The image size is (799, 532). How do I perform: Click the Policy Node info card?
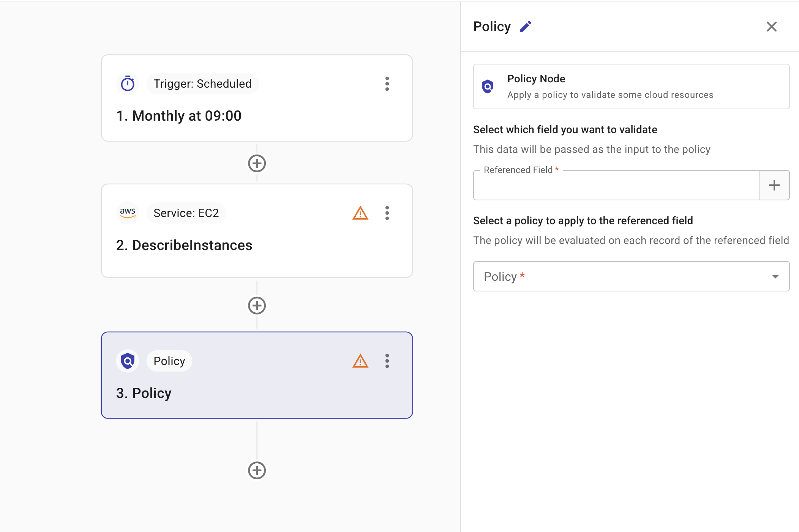tap(631, 87)
